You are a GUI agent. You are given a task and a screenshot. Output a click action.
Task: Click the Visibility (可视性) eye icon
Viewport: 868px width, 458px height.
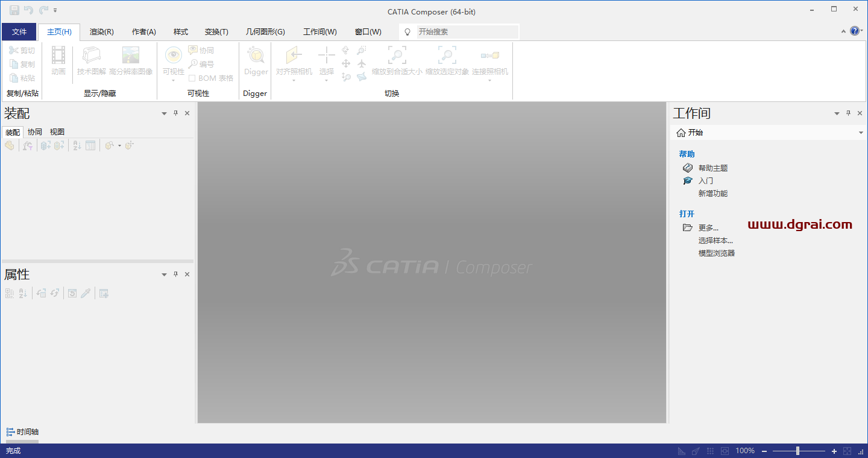pyautogui.click(x=174, y=56)
